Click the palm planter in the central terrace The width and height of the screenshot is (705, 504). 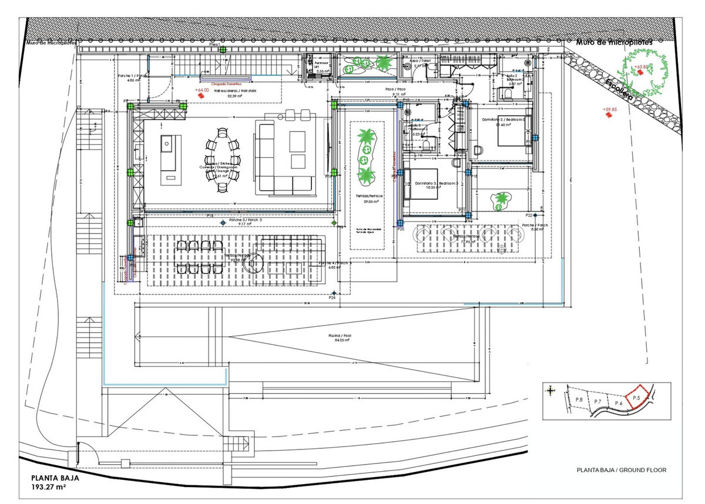click(366, 156)
